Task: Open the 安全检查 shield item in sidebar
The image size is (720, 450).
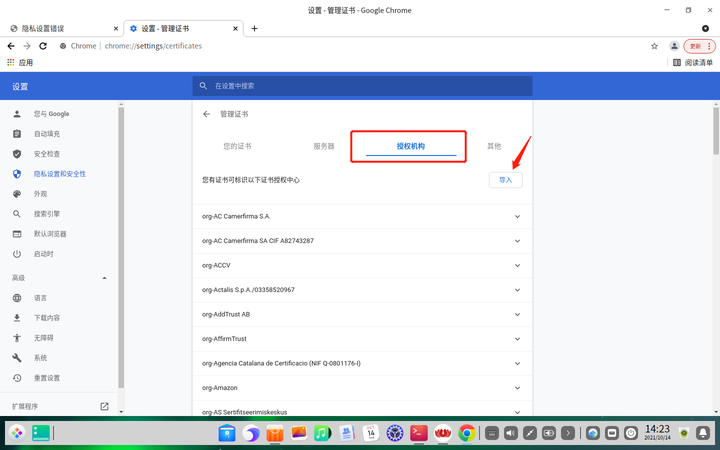Action: pyautogui.click(x=46, y=154)
